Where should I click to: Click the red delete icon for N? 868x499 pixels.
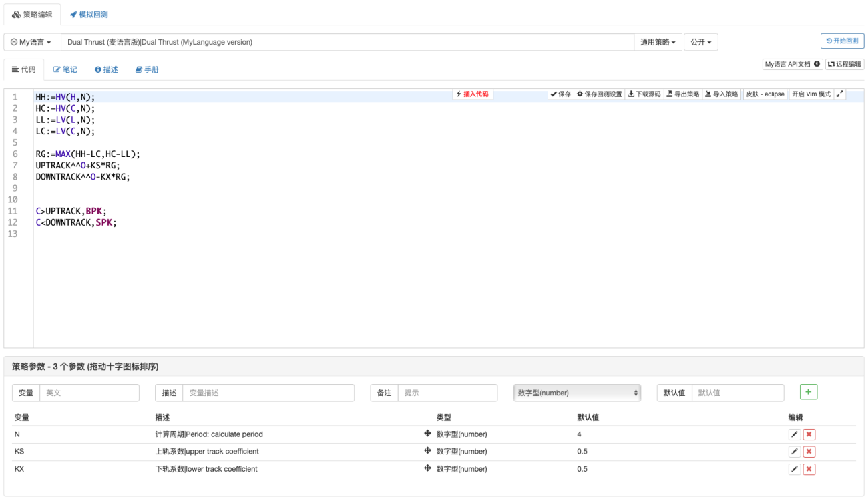pos(809,434)
